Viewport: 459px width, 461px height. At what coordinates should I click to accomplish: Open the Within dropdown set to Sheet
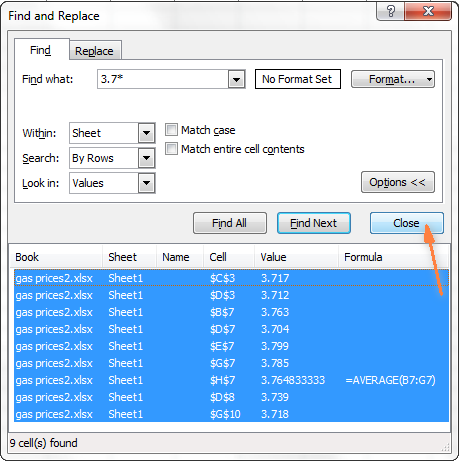(x=112, y=133)
